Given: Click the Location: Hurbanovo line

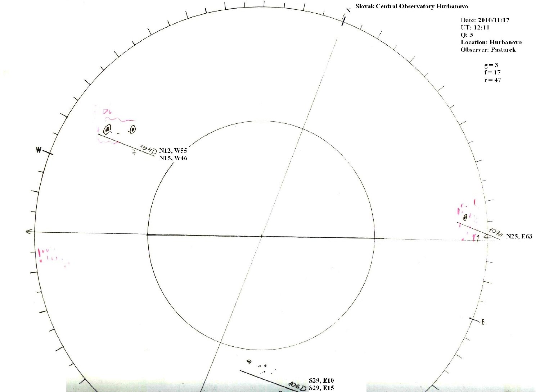Looking at the screenshot, I should [x=491, y=42].
